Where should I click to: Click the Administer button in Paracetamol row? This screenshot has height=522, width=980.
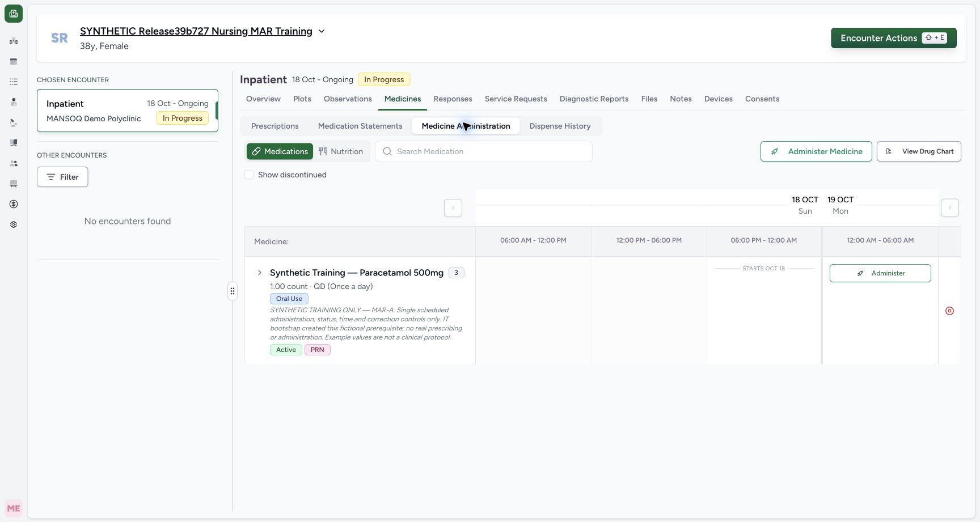click(880, 273)
